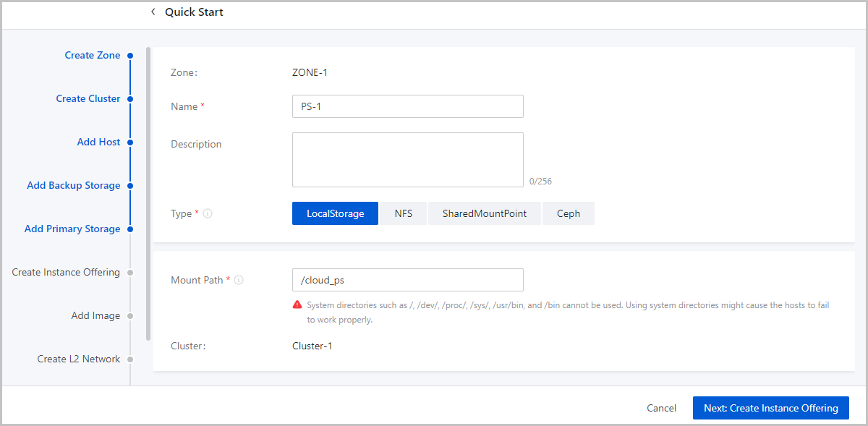Go to the Create Zone step
The height and width of the screenshot is (426, 868).
pos(93,55)
